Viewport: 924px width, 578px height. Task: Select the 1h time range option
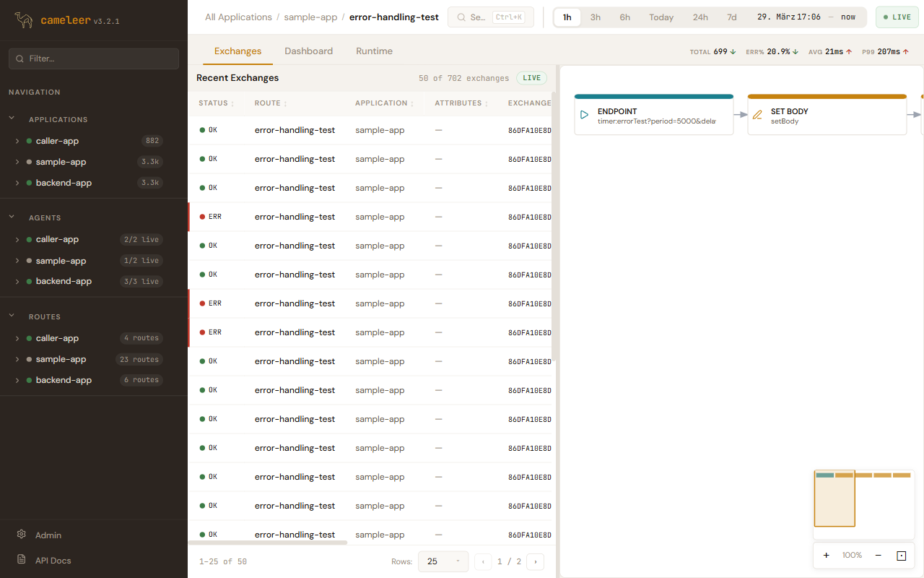pos(567,17)
